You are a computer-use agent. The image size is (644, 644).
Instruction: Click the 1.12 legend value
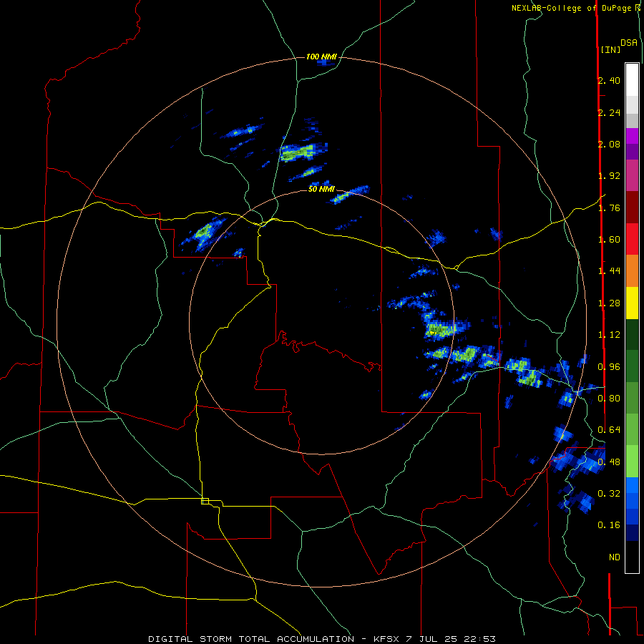609,335
